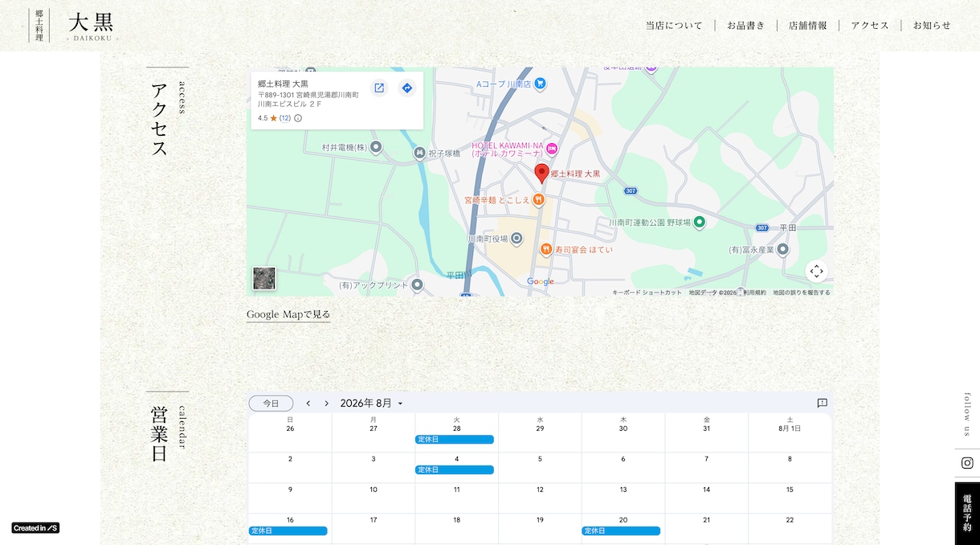Toggle satellite imagery thumbnail on map
This screenshot has width=980, height=545.
(x=264, y=278)
